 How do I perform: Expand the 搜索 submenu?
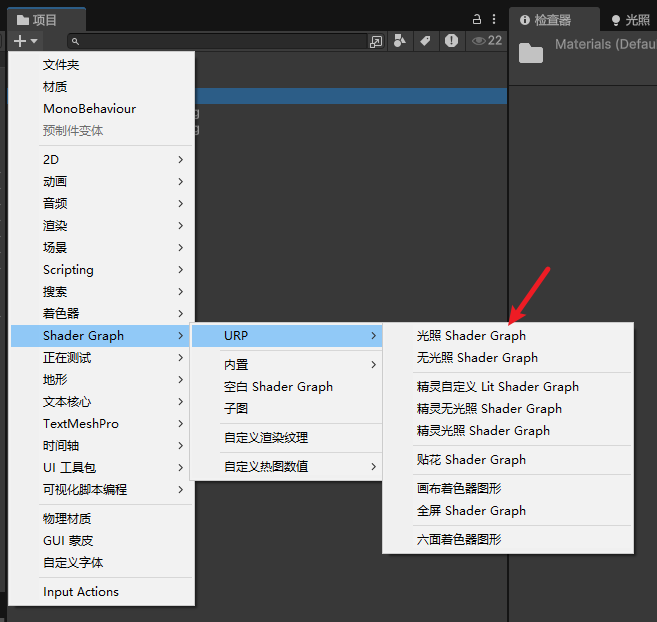(x=101, y=292)
